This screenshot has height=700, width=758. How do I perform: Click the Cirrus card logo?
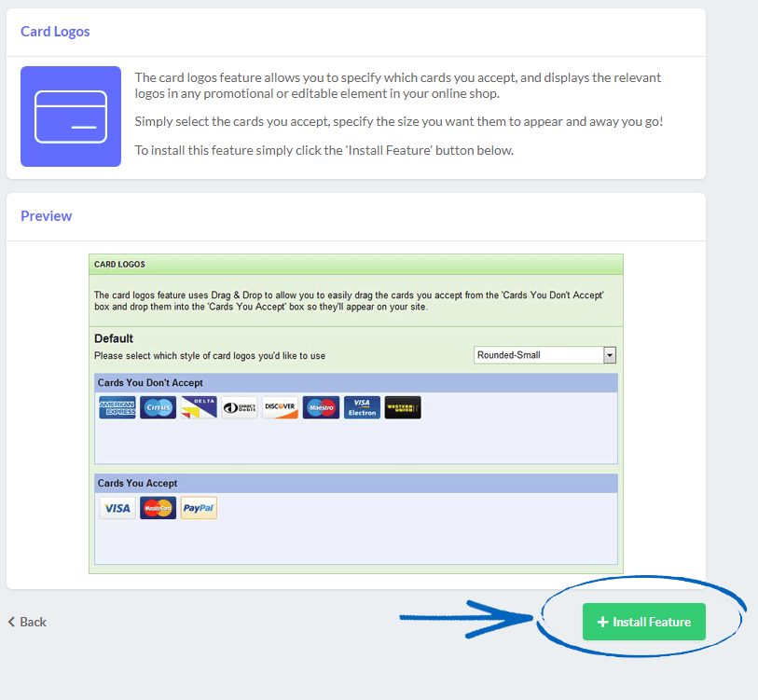click(158, 407)
